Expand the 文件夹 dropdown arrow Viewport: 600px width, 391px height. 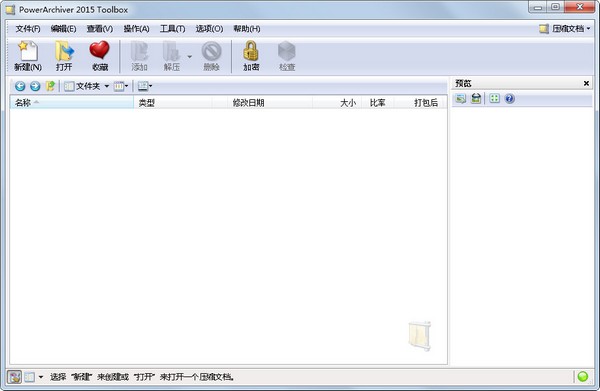click(x=107, y=86)
